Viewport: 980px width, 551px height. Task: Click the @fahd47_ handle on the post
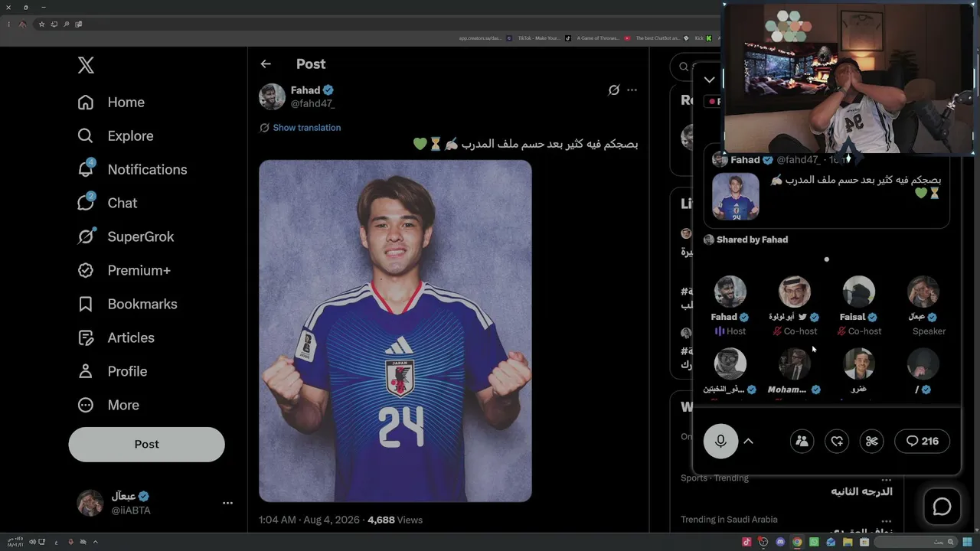(312, 103)
